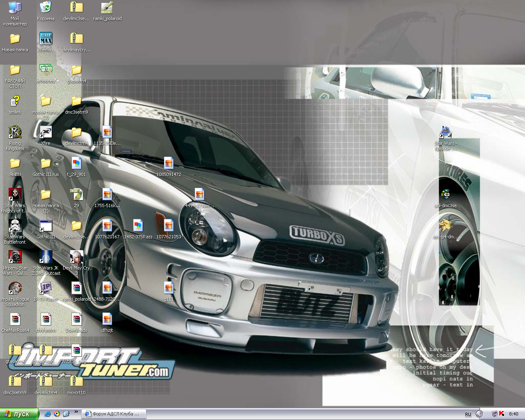Click the IP-TV icon in system tray
525x420 pixels.
(494, 414)
